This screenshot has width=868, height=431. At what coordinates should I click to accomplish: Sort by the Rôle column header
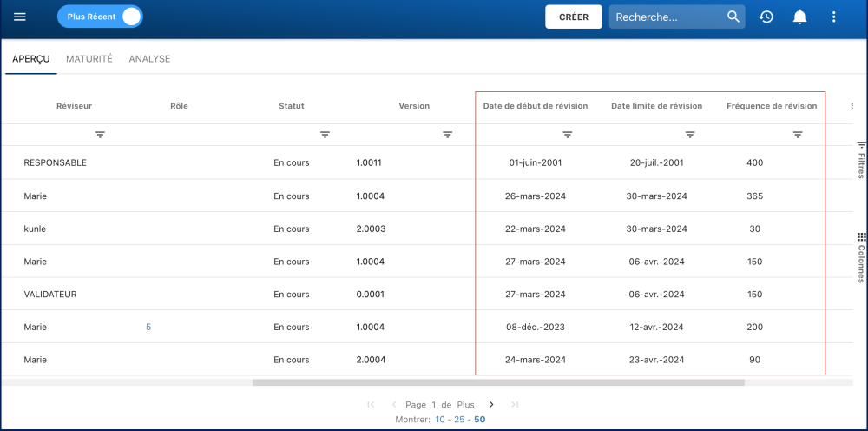tap(180, 106)
